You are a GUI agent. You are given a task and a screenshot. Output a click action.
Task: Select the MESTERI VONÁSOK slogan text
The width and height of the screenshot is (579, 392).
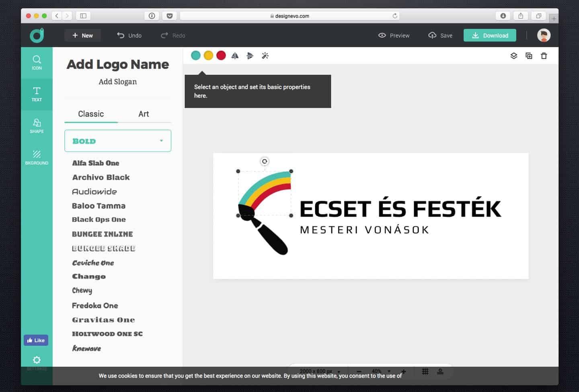click(364, 230)
